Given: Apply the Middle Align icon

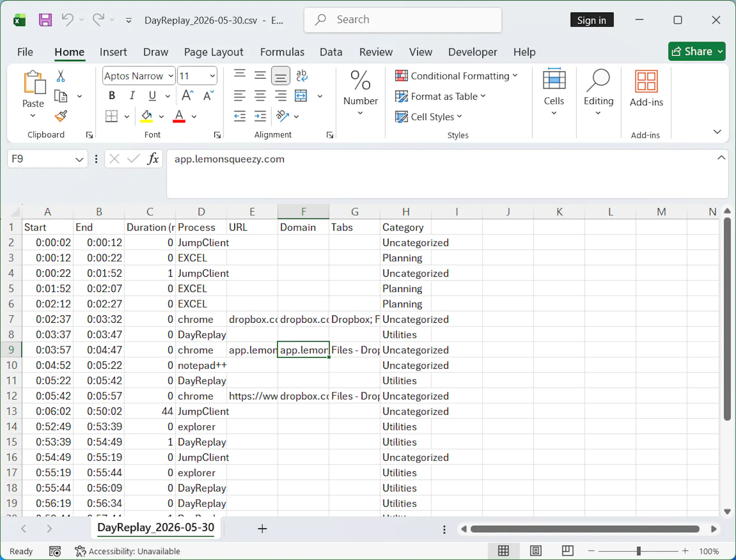Looking at the screenshot, I should [x=260, y=75].
